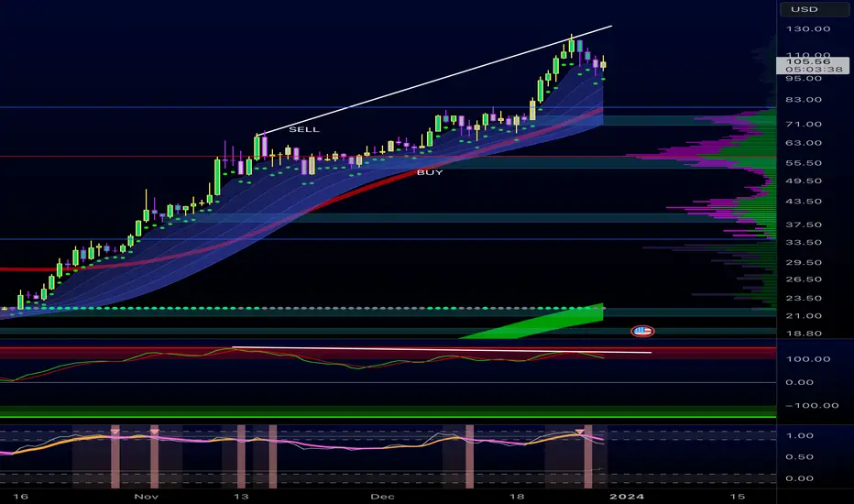Click the 21.00 price scale label

tap(804, 316)
